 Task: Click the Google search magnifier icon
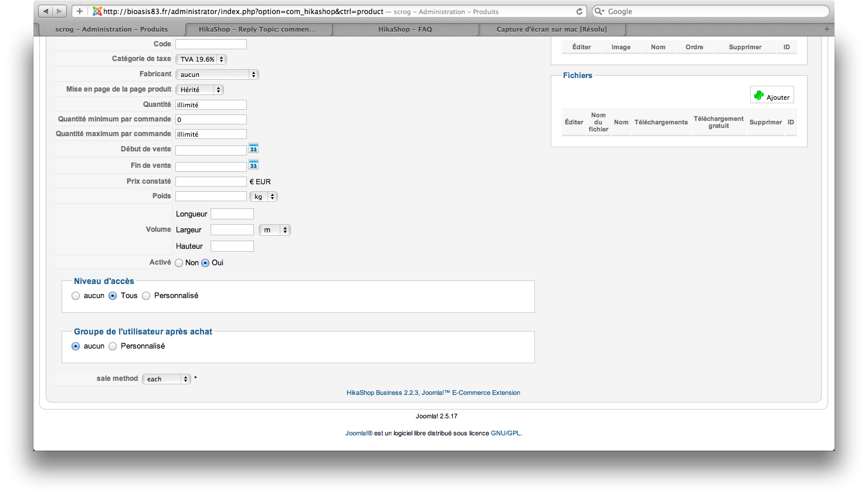point(599,11)
